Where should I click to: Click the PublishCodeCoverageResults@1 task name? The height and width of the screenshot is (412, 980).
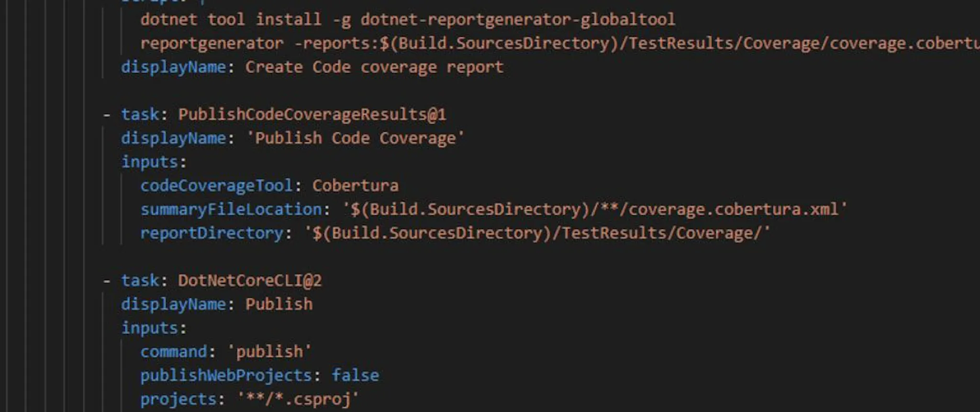312,114
